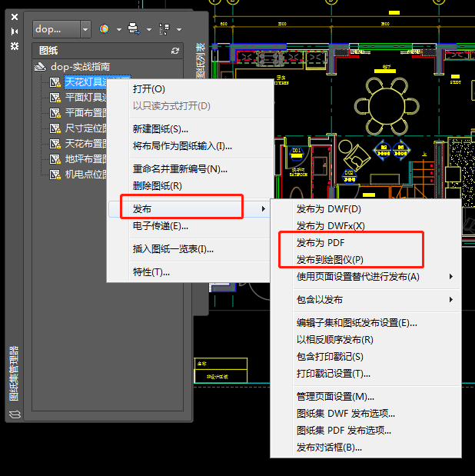Click the sheet selections icon
475x476 pixels.
point(164,29)
